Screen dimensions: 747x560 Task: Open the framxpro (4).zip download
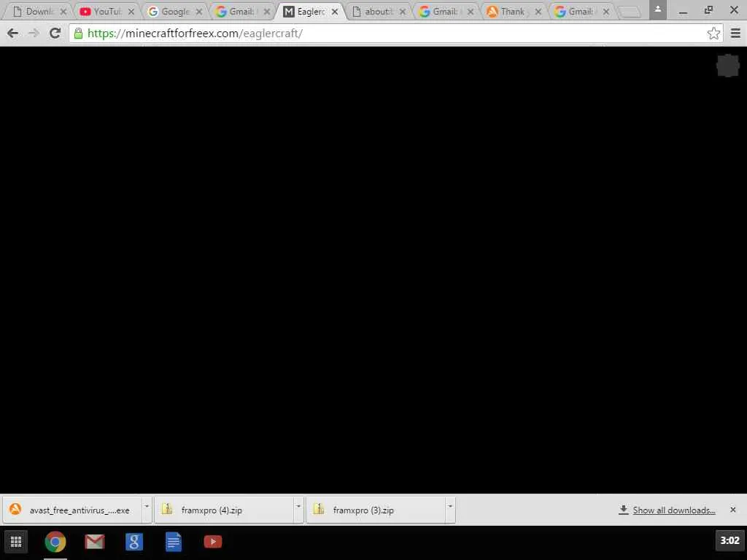(224, 510)
